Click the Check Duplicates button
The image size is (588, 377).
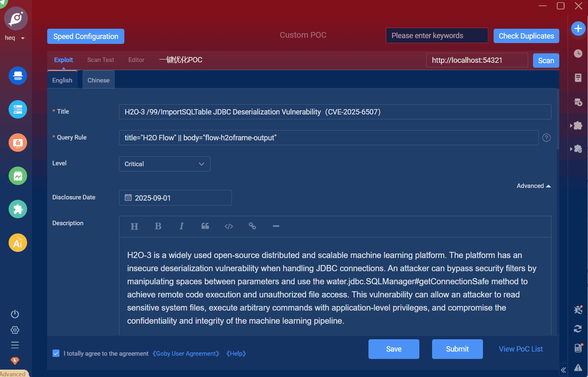click(526, 36)
